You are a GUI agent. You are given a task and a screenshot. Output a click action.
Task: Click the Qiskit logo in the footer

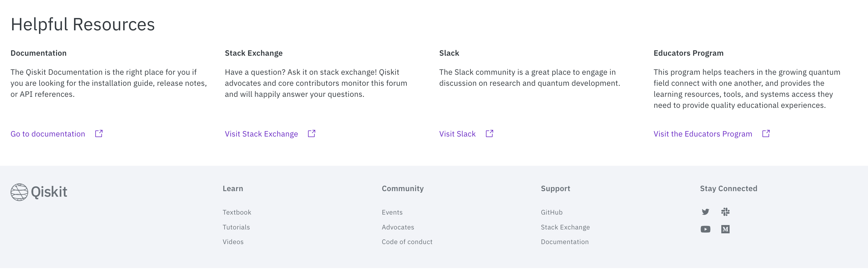click(38, 192)
